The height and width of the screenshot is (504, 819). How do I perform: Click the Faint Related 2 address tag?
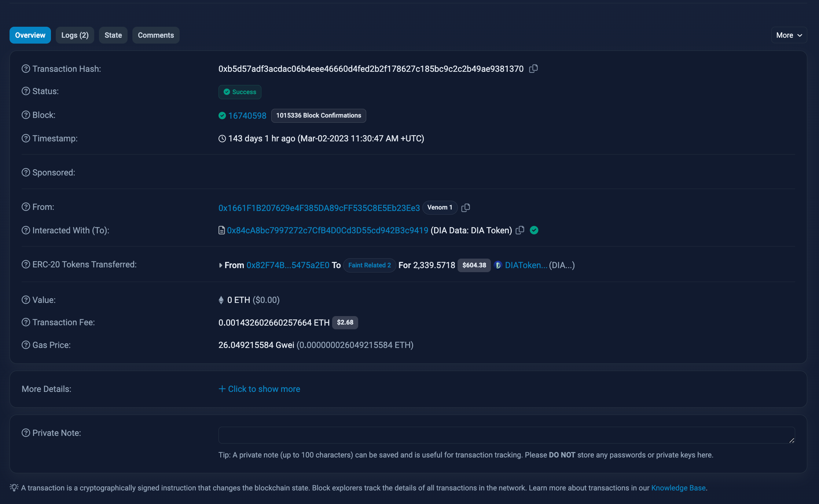point(369,265)
